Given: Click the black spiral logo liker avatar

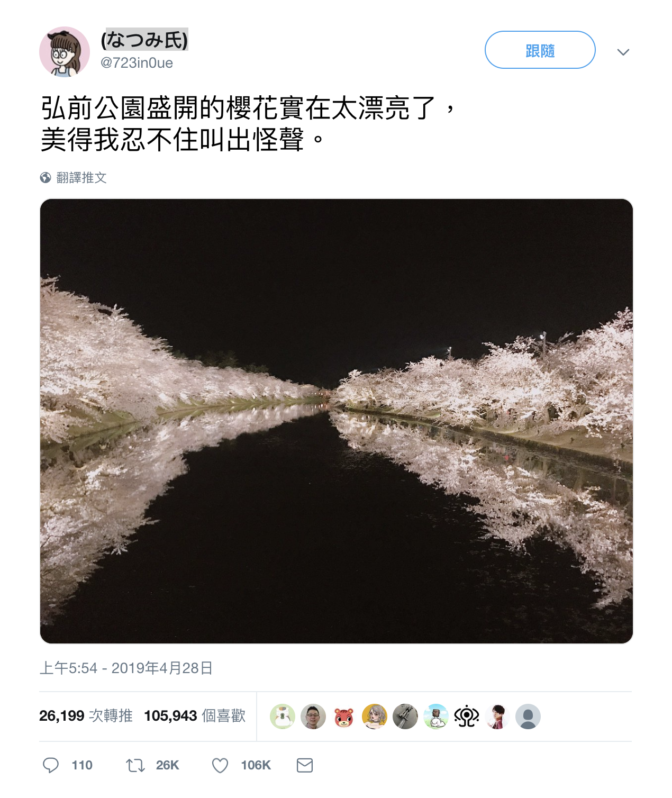Looking at the screenshot, I should pos(467,717).
